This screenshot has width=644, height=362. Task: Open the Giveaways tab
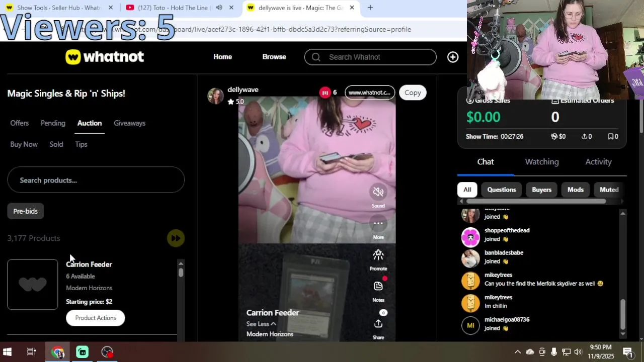129,123
